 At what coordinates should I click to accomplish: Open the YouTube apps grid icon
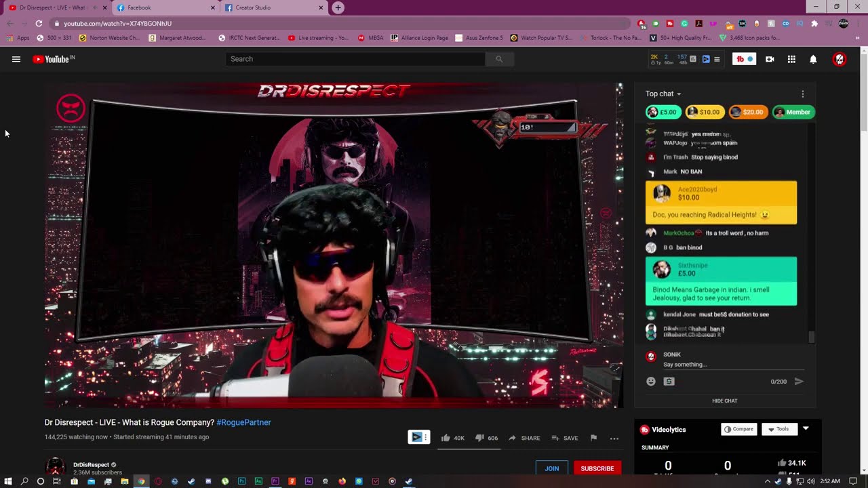point(791,59)
